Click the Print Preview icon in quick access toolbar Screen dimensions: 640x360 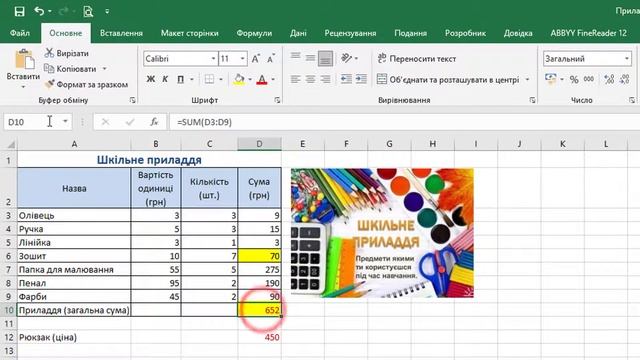click(x=88, y=11)
